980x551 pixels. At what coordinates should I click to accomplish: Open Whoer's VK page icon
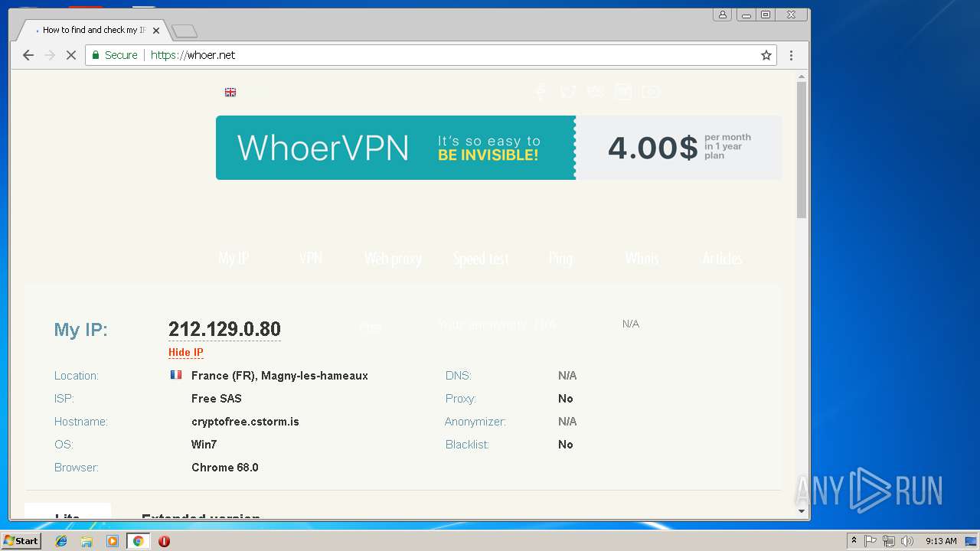(x=596, y=92)
